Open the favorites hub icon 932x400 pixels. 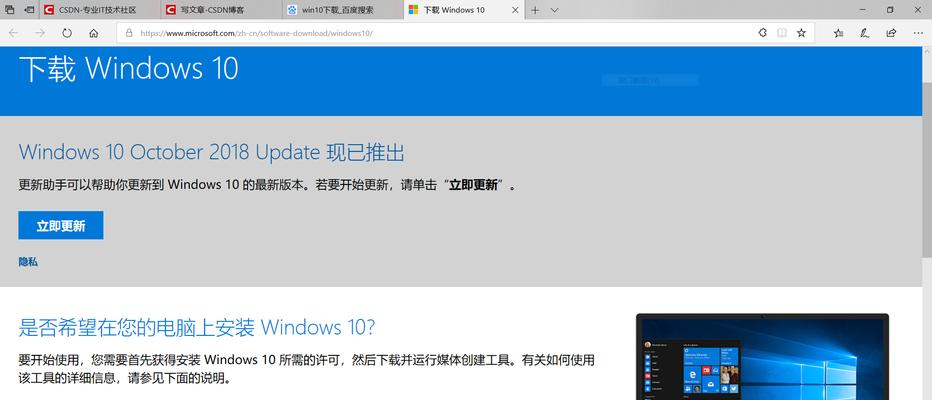[x=838, y=33]
